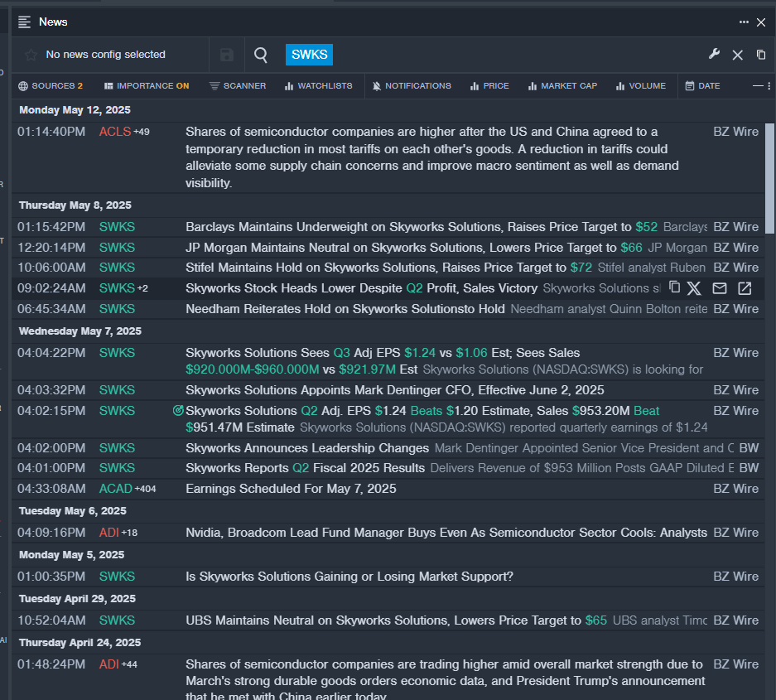This screenshot has width=776, height=700.
Task: Click the SWKS ticker at 01:00:35PM
Action: pyautogui.click(x=117, y=577)
